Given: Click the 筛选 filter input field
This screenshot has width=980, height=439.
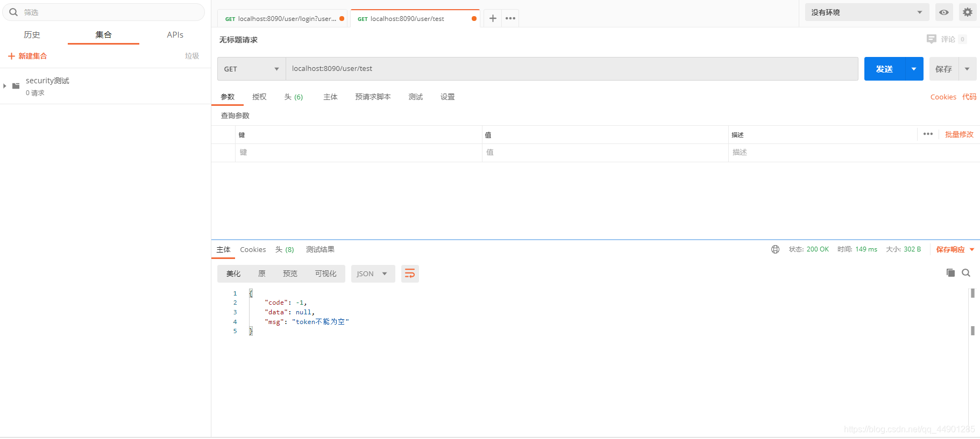Looking at the screenshot, I should tap(104, 12).
